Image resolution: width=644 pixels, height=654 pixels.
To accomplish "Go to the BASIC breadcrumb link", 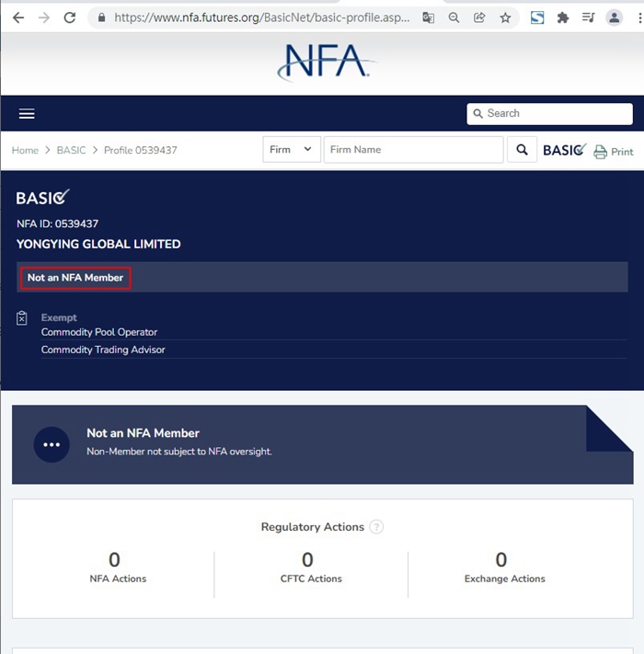I will (71, 150).
